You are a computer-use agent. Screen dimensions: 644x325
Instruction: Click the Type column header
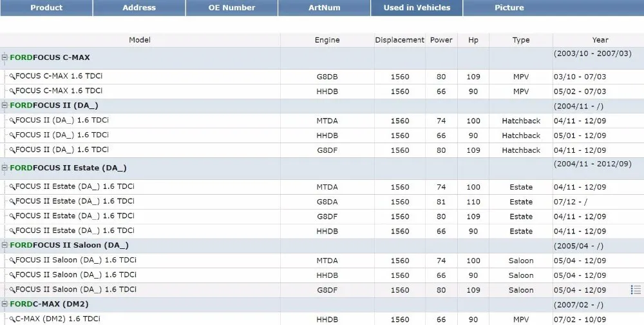coord(521,40)
